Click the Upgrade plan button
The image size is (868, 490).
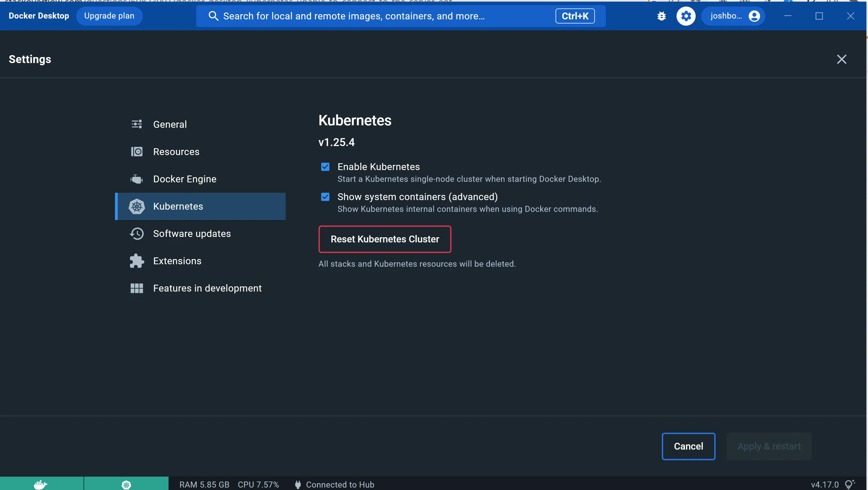click(x=109, y=16)
